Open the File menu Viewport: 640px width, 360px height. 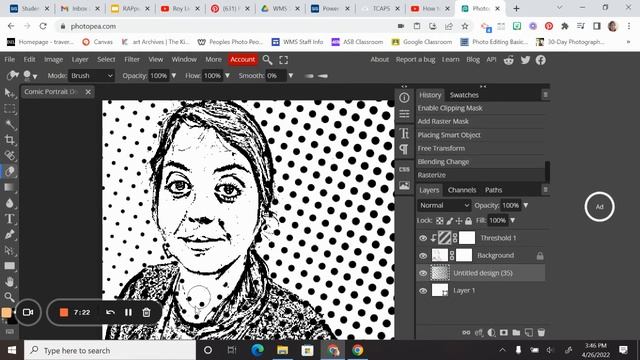pyautogui.click(x=9, y=59)
